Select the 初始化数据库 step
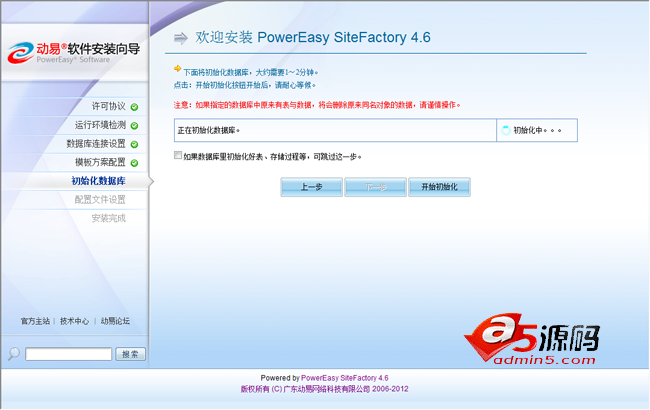650x410 pixels. pos(98,181)
